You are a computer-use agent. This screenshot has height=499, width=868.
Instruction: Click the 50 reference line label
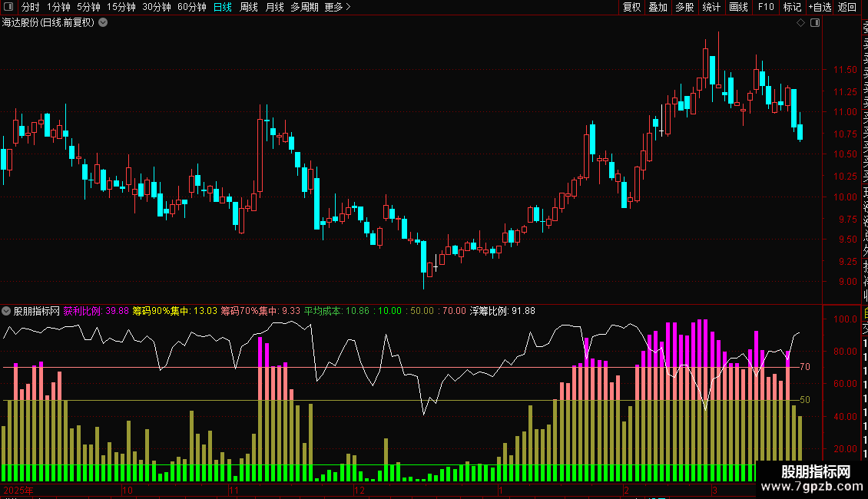pos(805,400)
